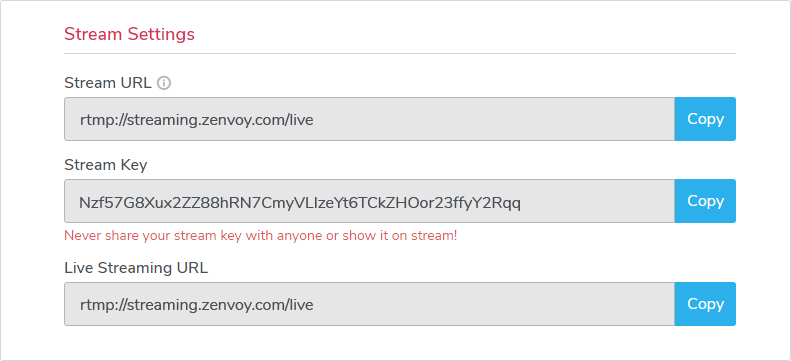
Task: Click the rtmp:// prefix in Stream URL field
Action: click(100, 121)
